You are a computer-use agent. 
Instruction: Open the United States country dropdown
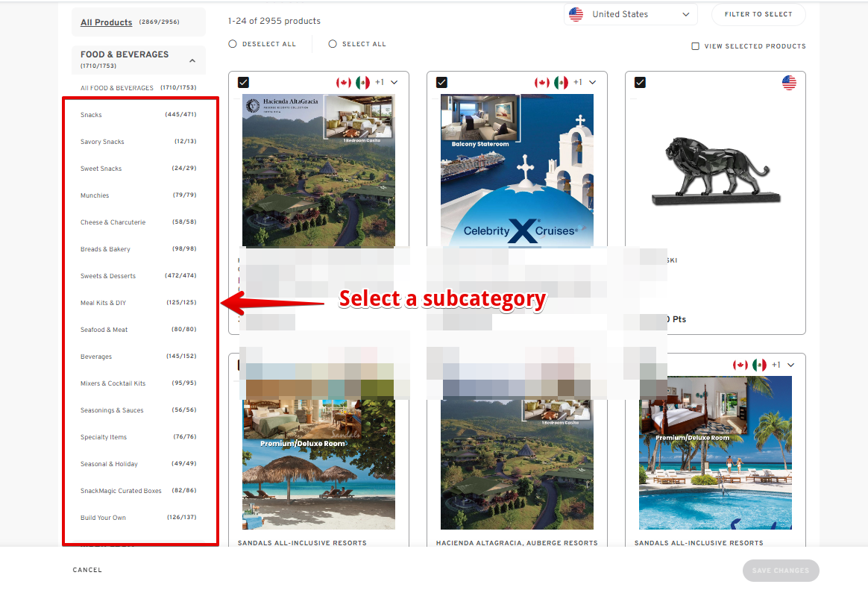click(x=631, y=14)
